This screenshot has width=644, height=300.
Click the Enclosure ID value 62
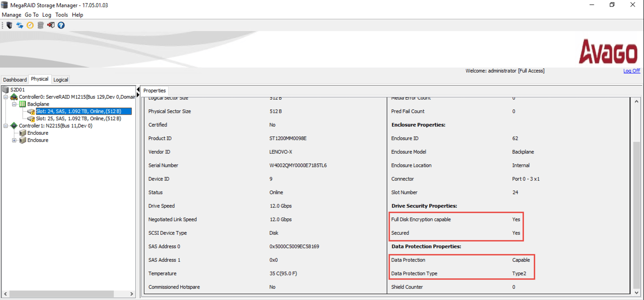pyautogui.click(x=515, y=138)
